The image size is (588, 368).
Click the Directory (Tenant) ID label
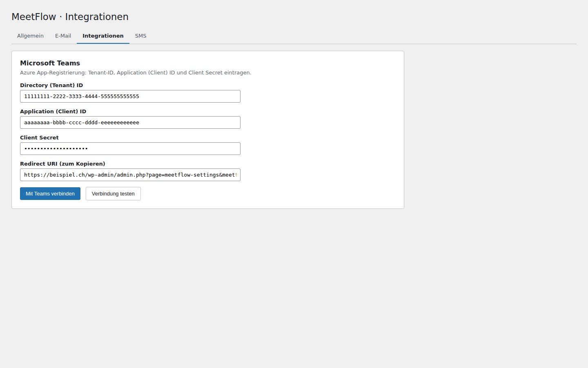click(51, 85)
